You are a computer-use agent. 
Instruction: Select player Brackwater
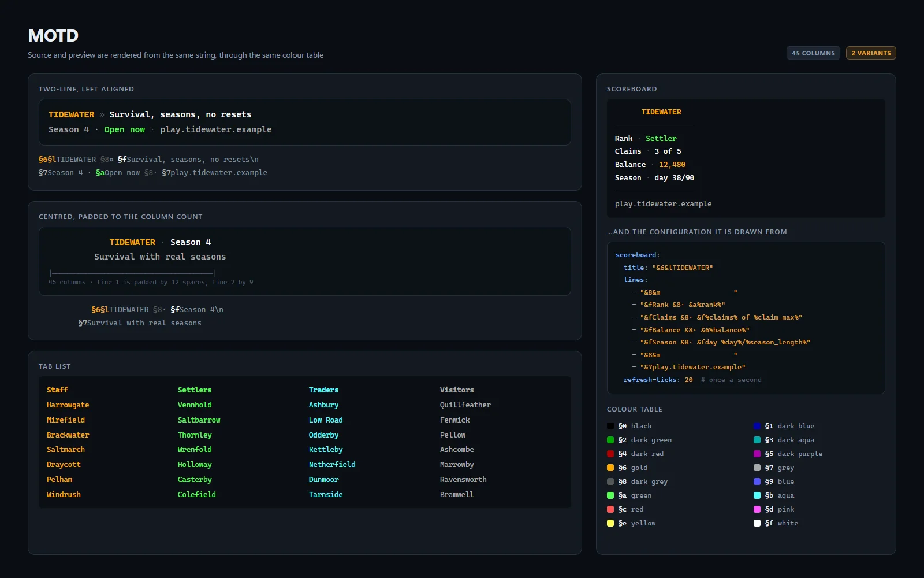pos(68,435)
